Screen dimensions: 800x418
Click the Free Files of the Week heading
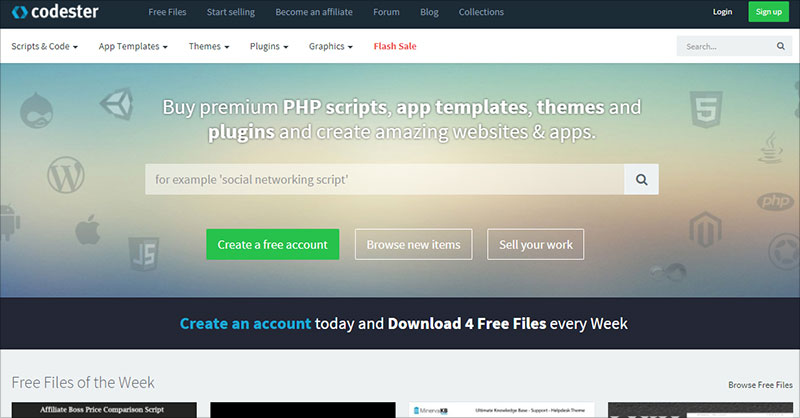tap(83, 382)
